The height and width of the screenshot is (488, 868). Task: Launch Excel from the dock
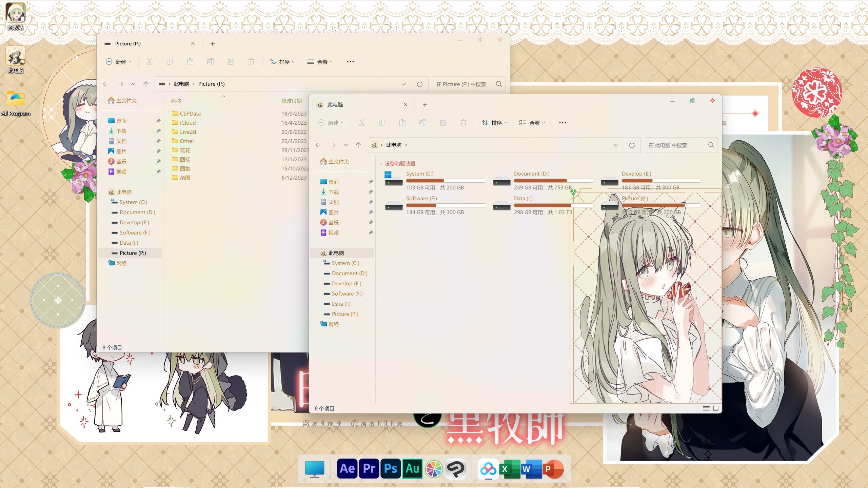[509, 469]
